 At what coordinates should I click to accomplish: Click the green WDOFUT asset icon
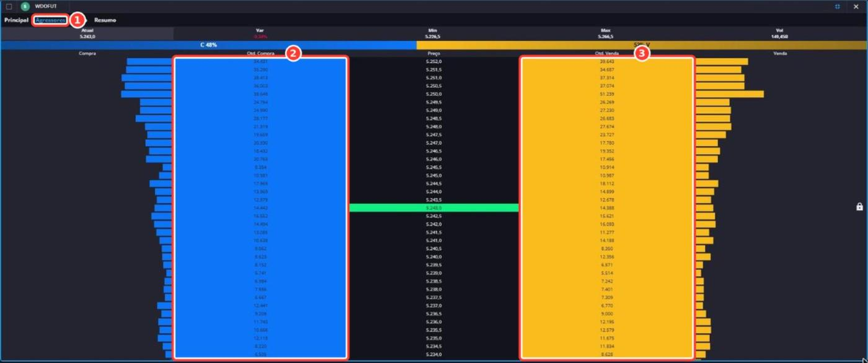[x=25, y=6]
